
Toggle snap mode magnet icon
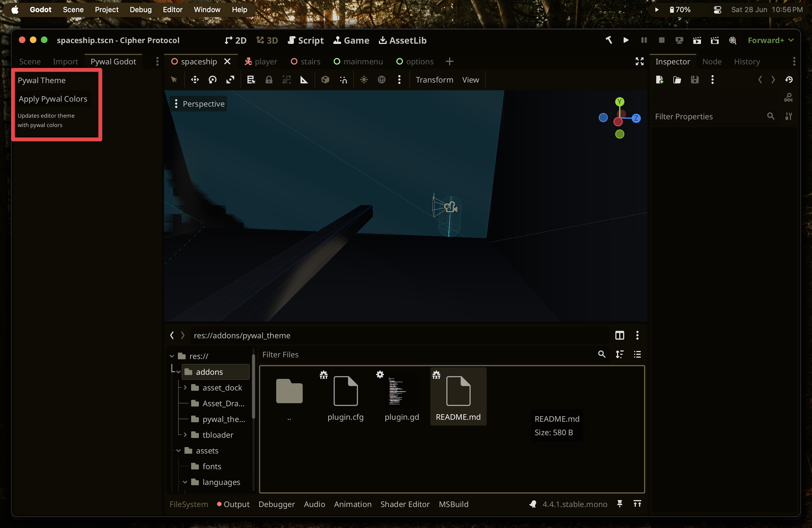pyautogui.click(x=343, y=80)
